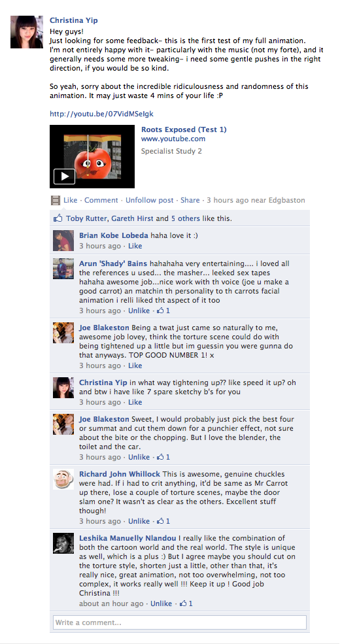Image resolution: width=340 pixels, height=644 pixels.
Task: Click thumbs-up count on Arun's comment
Action: click(163, 311)
